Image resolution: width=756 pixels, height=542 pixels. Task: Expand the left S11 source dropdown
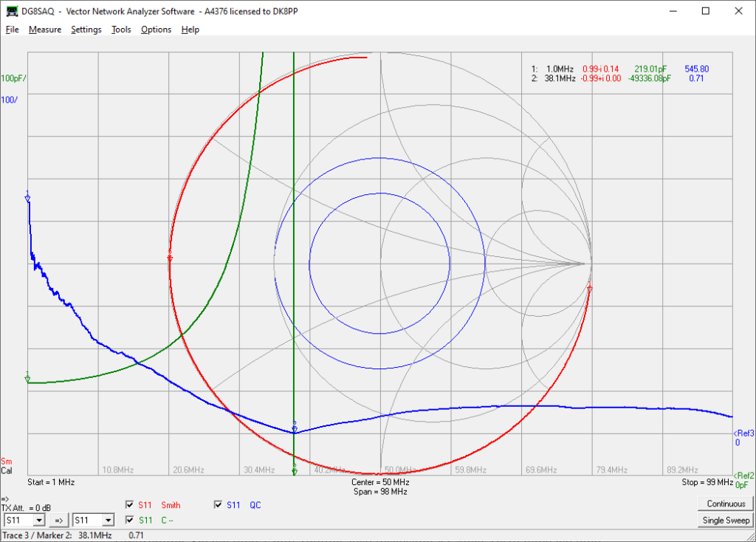click(x=39, y=521)
